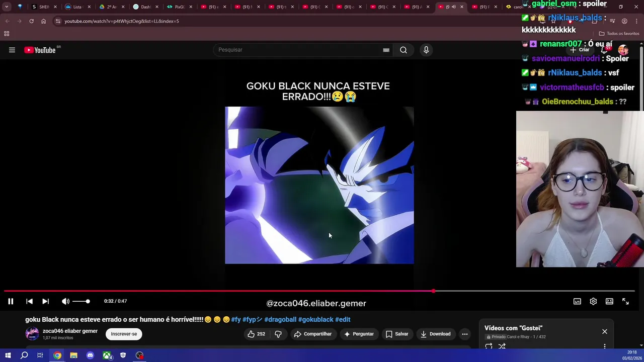Like the video with thumbs up
The height and width of the screenshot is (362, 644).
[x=256, y=334]
